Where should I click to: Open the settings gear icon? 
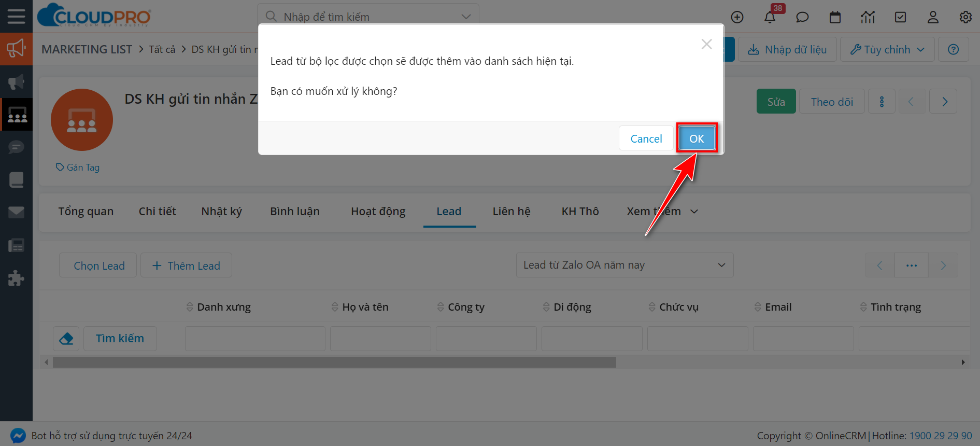965,17
